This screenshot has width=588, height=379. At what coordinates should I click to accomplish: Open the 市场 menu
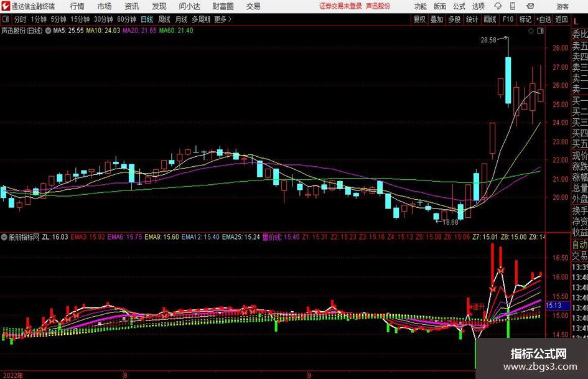click(x=105, y=6)
